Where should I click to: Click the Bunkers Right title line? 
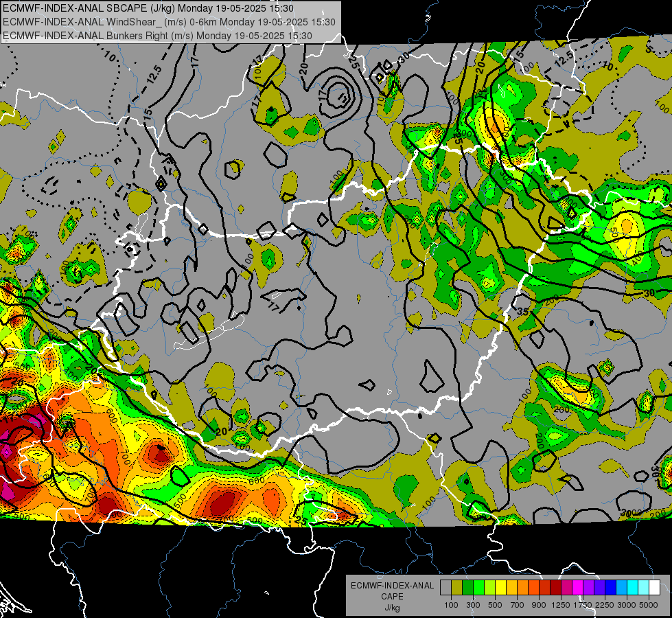[157, 36]
